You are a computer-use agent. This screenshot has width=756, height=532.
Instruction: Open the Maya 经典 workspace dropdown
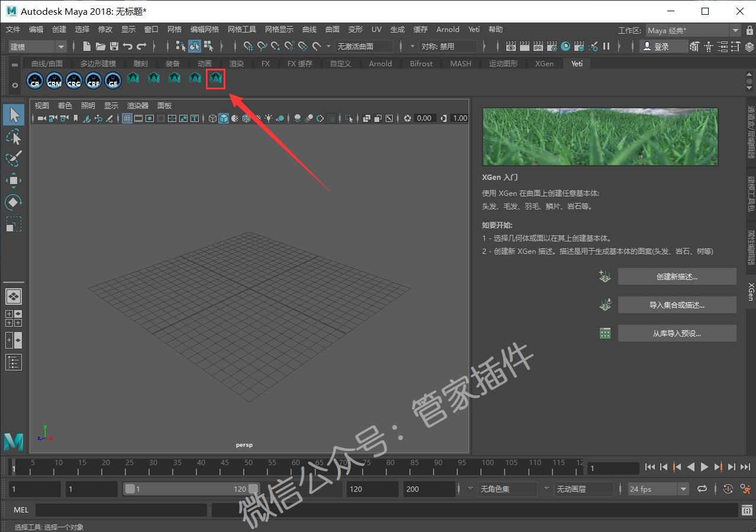tap(693, 30)
